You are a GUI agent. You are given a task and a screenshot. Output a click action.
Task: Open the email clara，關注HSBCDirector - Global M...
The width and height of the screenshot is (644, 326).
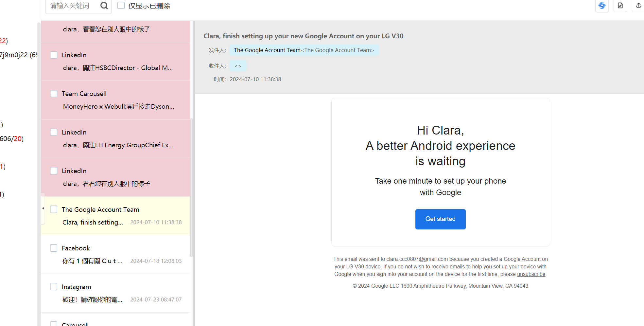(x=118, y=68)
